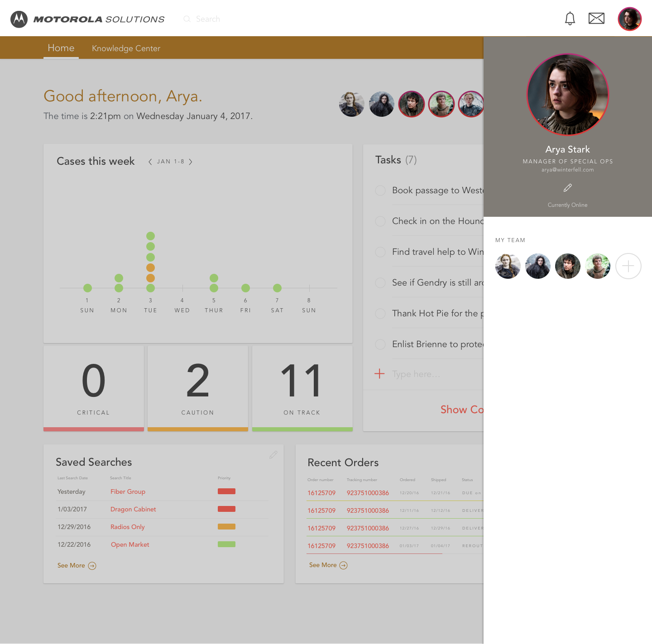
Task: Open order 16125709 ordered 12/20/16
Action: pos(321,493)
